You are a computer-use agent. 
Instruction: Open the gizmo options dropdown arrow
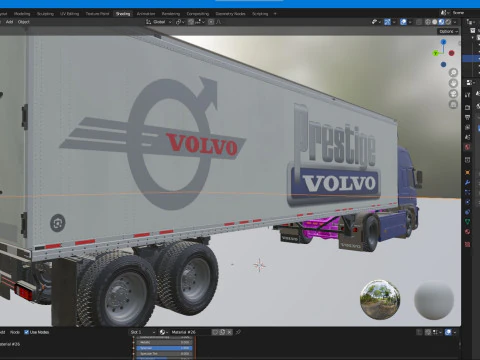(394, 22)
